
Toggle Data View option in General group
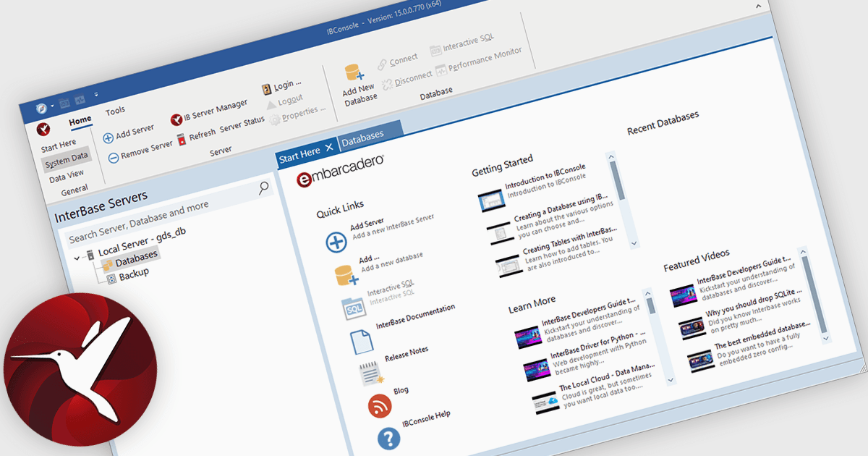click(x=67, y=174)
